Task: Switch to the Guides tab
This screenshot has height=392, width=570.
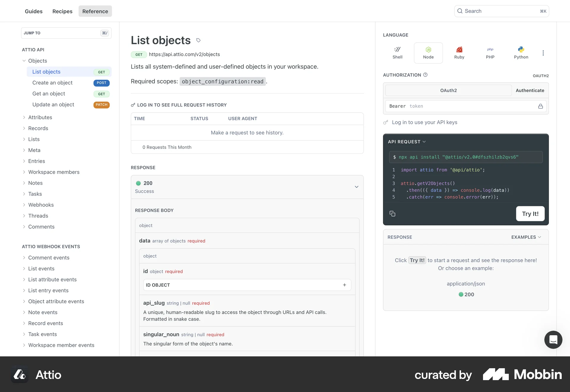Action: [34, 11]
